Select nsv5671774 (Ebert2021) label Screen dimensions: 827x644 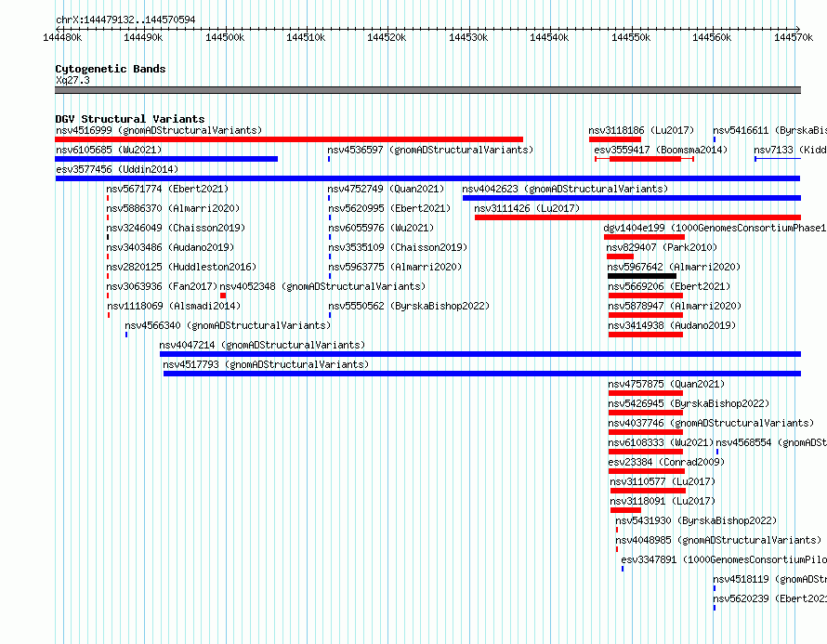167,189
